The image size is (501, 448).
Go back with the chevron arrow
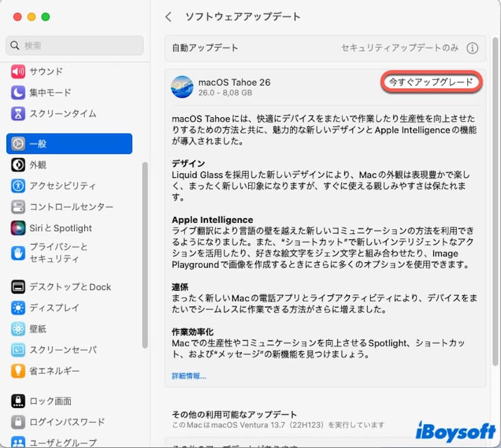tap(169, 17)
